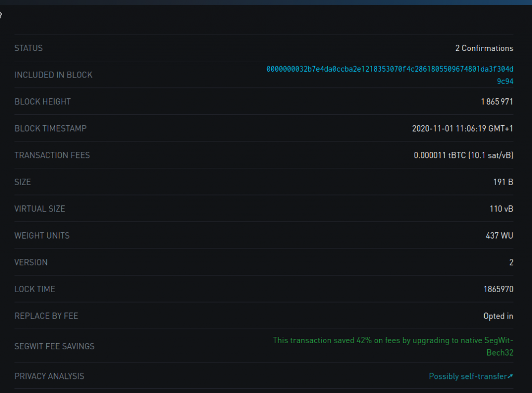
Task: Click the STATUS row label
Action: 29,48
